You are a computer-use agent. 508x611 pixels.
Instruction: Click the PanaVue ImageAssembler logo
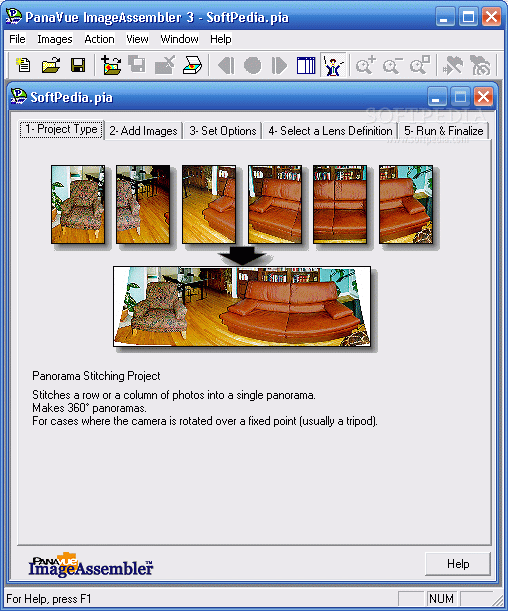pos(90,565)
